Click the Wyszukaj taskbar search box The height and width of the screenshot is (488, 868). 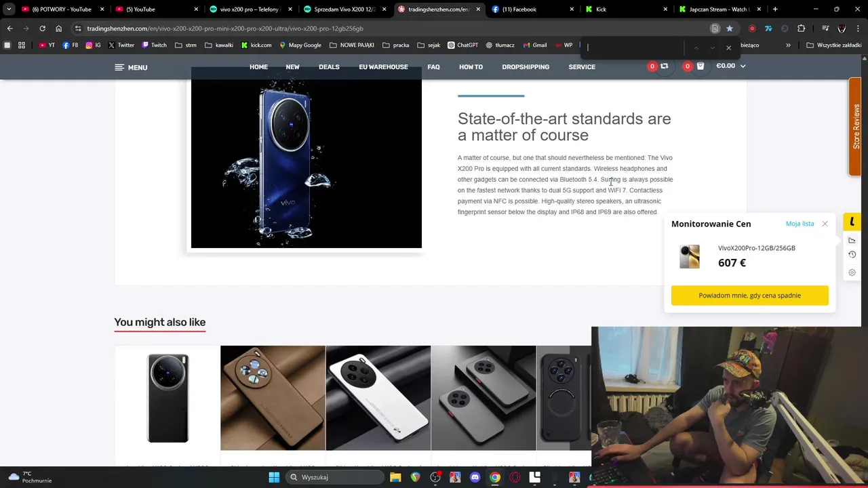tap(334, 477)
